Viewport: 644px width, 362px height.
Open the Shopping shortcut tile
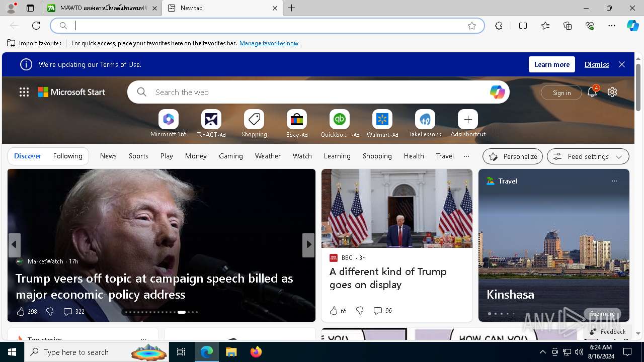[254, 124]
